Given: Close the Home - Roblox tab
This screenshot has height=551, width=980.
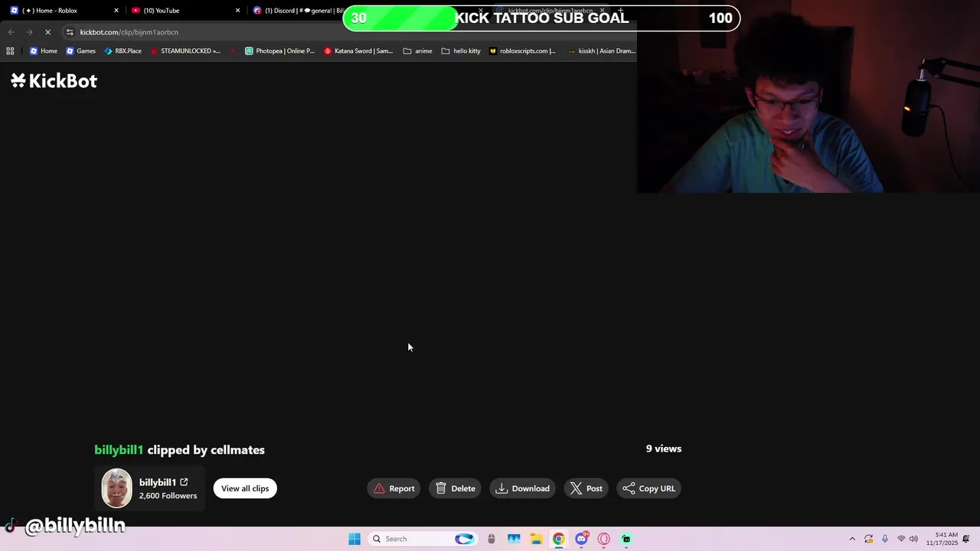Looking at the screenshot, I should [116, 11].
